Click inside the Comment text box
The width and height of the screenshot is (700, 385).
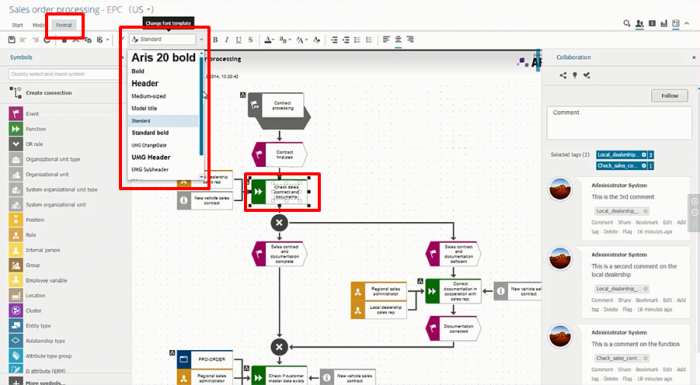coord(619,123)
